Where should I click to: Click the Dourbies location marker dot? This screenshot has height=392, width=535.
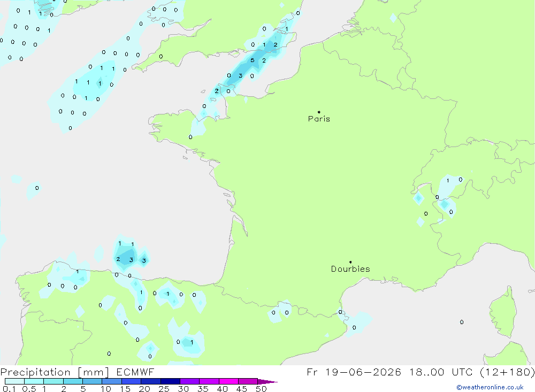click(x=350, y=262)
